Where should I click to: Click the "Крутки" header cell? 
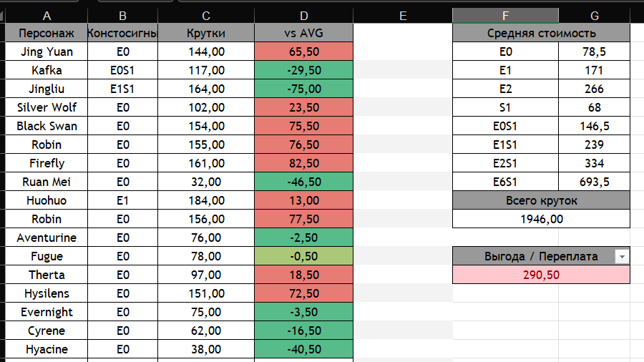(x=206, y=33)
